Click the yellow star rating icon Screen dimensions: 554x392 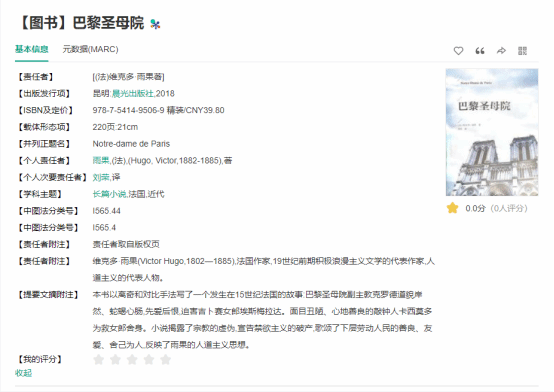click(x=452, y=208)
